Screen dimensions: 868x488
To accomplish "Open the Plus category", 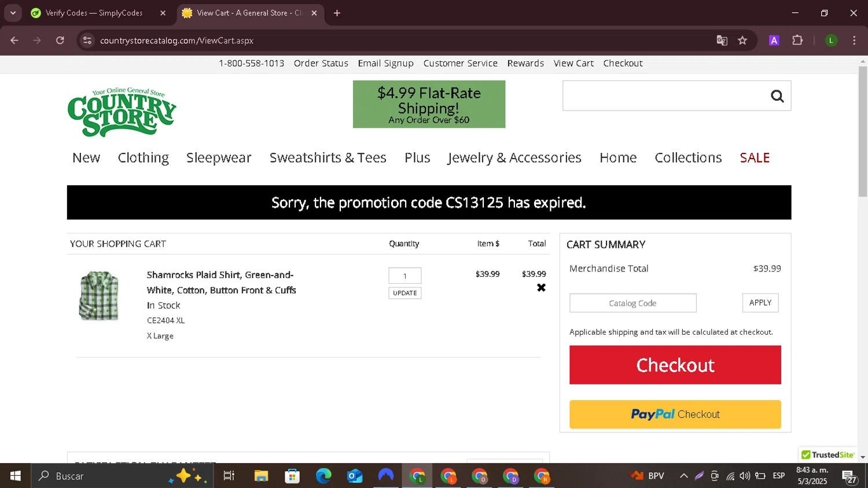I will tap(417, 157).
